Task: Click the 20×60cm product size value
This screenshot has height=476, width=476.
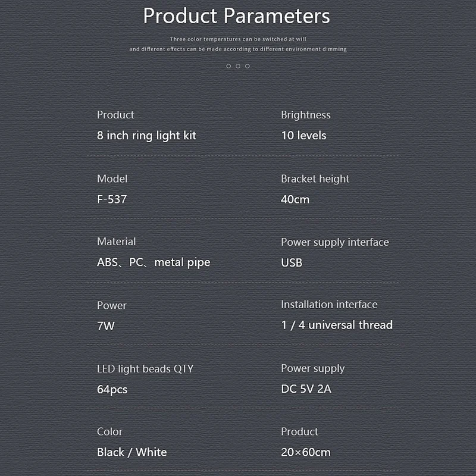Action: click(x=306, y=452)
